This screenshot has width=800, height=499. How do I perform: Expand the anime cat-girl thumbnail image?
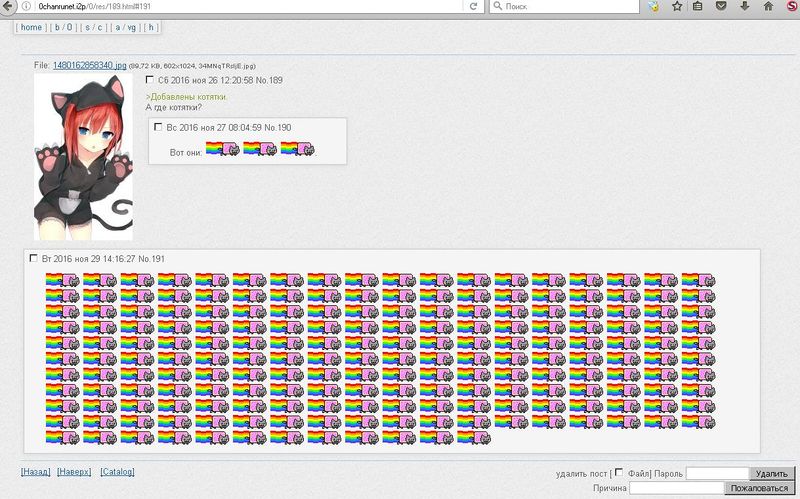83,157
